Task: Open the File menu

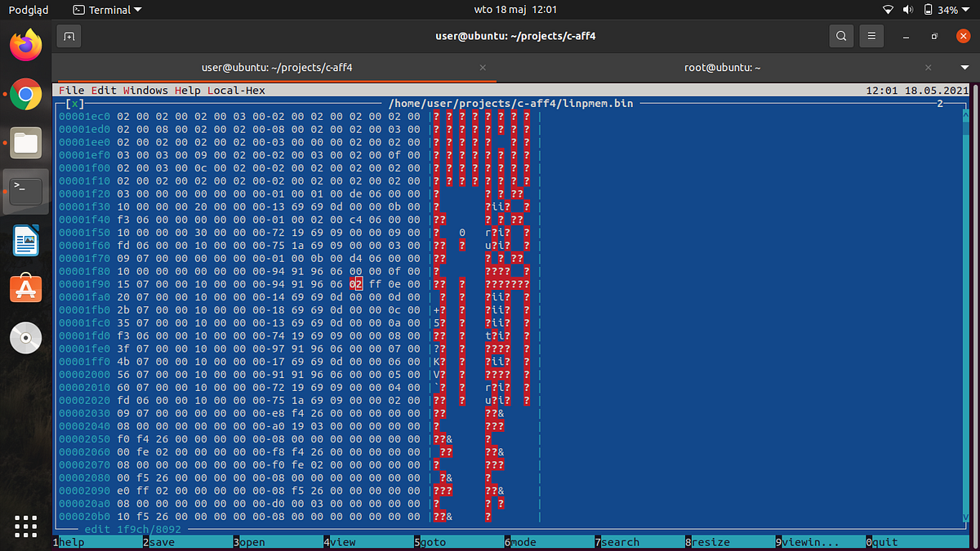Action: tap(71, 91)
